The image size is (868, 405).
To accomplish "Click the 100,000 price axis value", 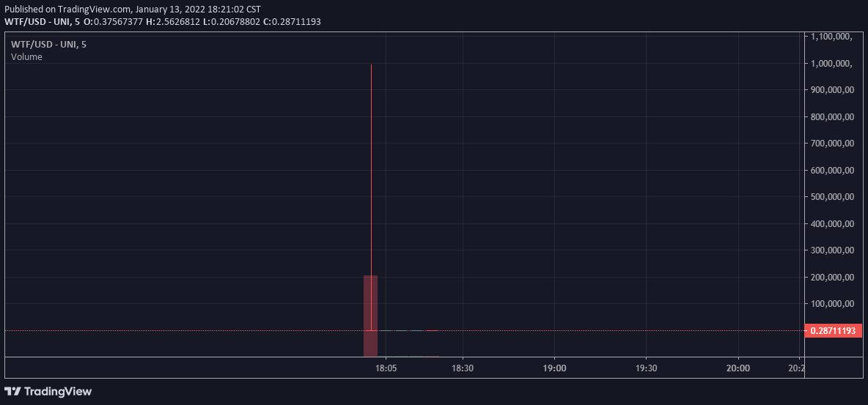I will [x=833, y=303].
